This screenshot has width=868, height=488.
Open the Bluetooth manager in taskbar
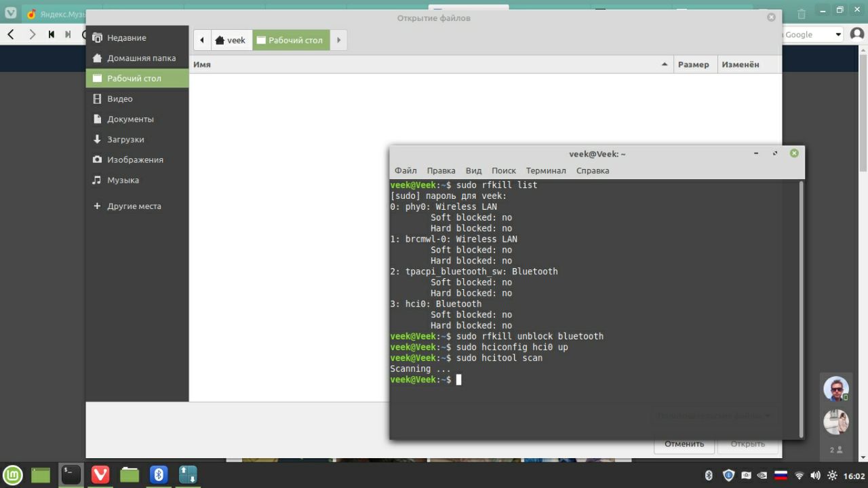click(159, 474)
